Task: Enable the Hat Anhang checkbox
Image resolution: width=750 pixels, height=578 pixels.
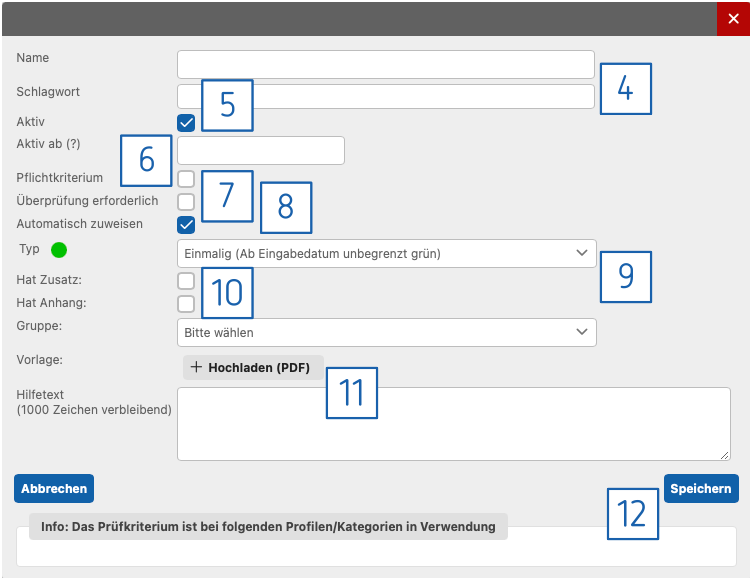Action: [186, 304]
